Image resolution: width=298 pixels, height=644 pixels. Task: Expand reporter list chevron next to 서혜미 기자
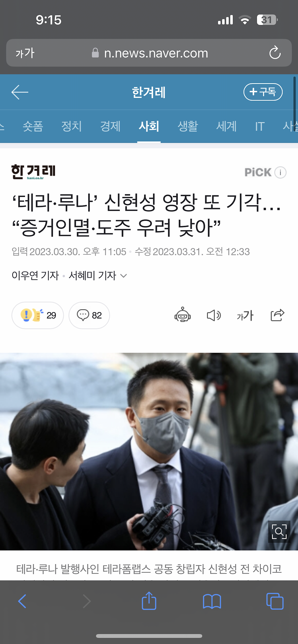click(x=124, y=276)
